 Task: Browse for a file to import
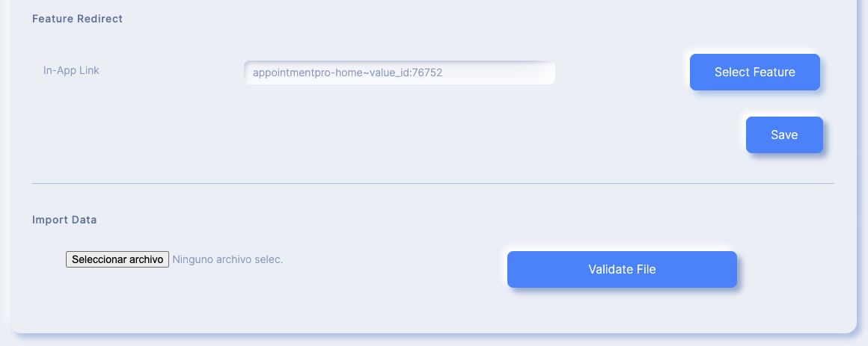click(x=117, y=259)
